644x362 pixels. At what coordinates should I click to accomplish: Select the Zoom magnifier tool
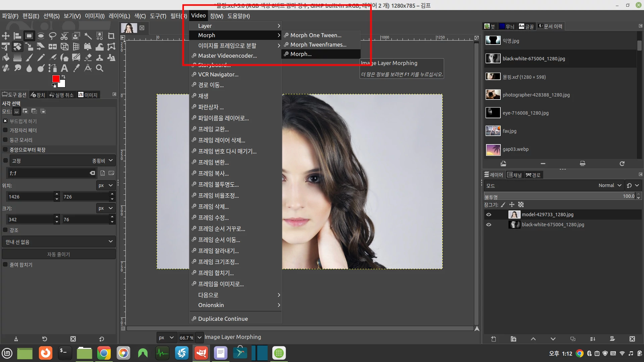pyautogui.click(x=100, y=68)
